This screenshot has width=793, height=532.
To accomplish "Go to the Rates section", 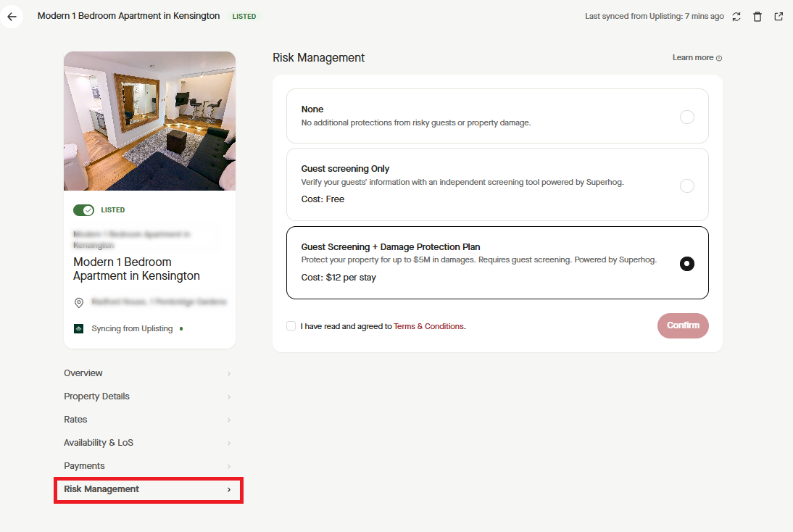I will pyautogui.click(x=148, y=420).
